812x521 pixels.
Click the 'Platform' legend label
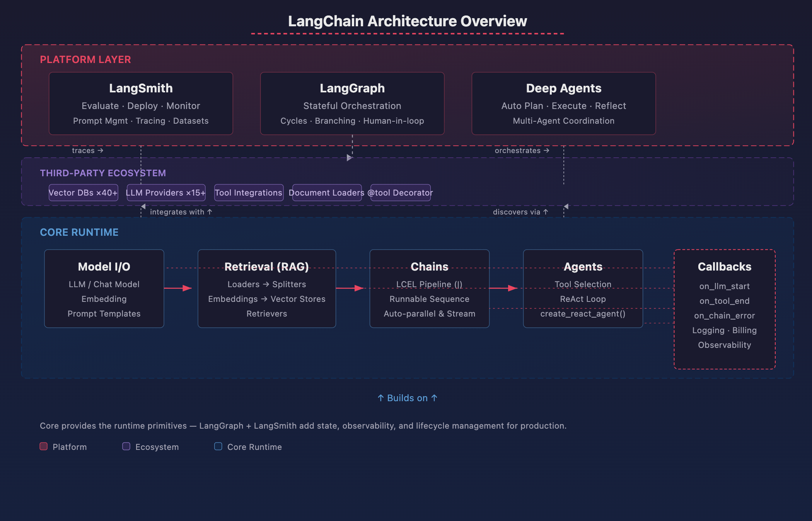[70, 447]
